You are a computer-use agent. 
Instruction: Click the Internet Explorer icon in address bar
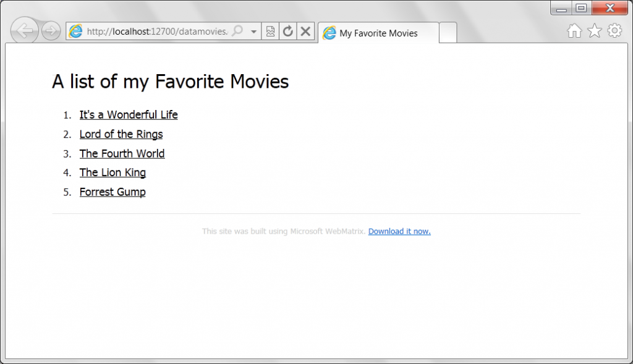[75, 32]
